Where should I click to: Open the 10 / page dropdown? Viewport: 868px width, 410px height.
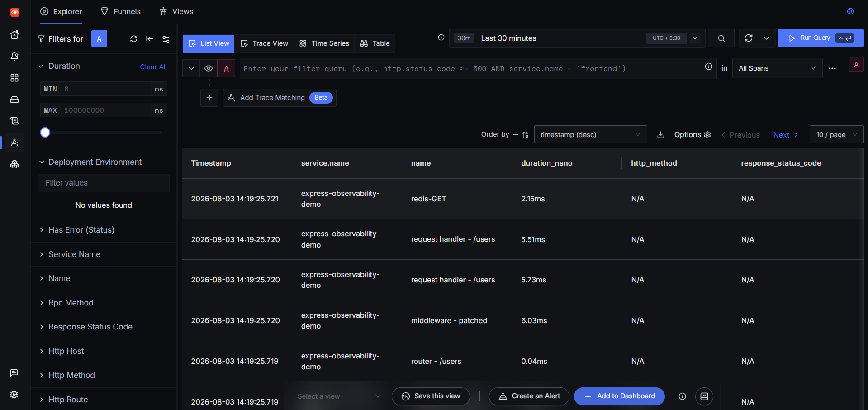(836, 135)
